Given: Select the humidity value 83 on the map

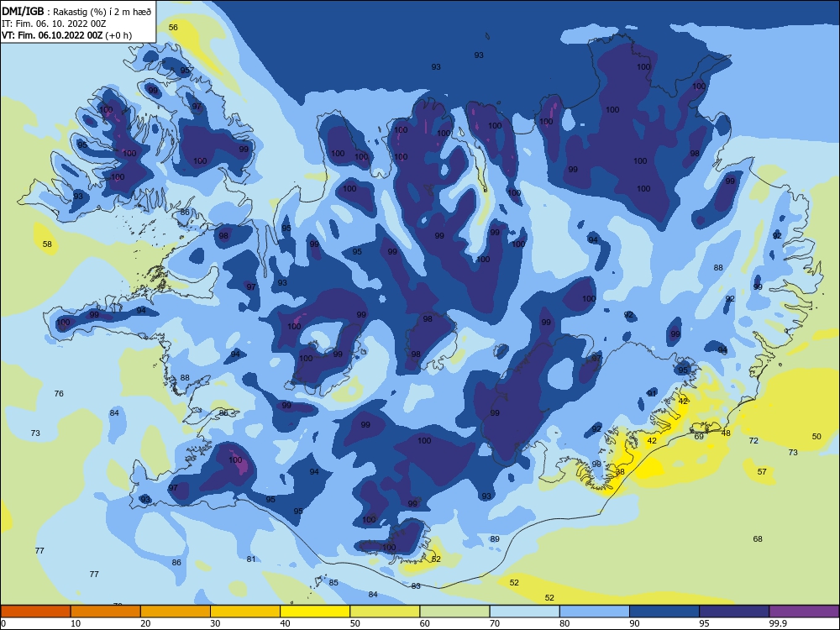Looking at the screenshot, I should (x=416, y=586).
